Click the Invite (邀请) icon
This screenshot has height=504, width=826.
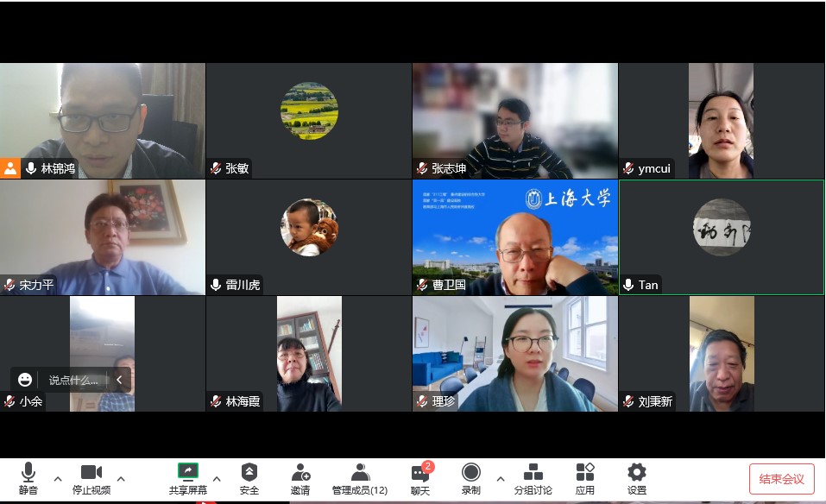(x=300, y=477)
